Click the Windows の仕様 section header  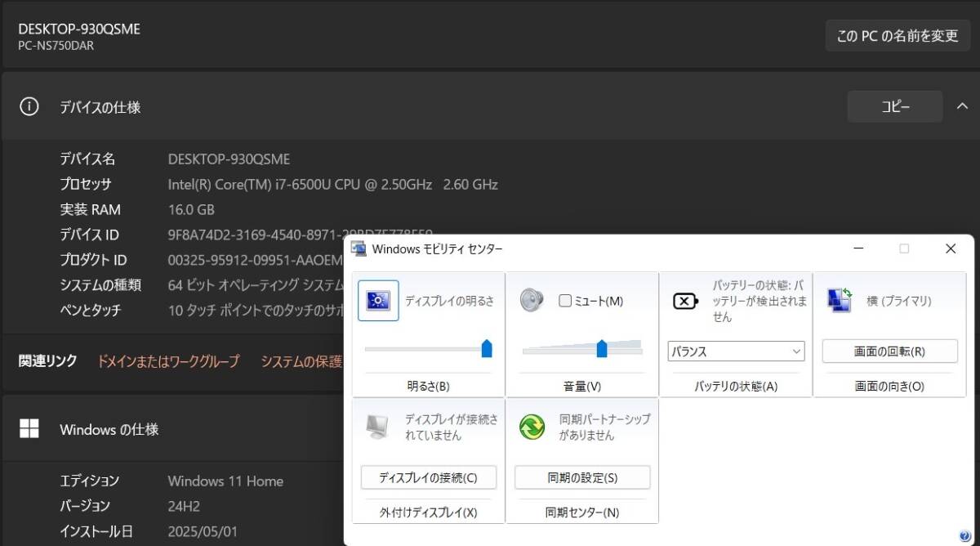(109, 429)
